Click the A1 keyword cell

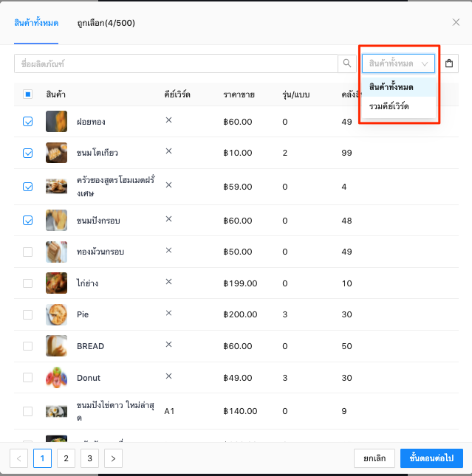tap(169, 411)
